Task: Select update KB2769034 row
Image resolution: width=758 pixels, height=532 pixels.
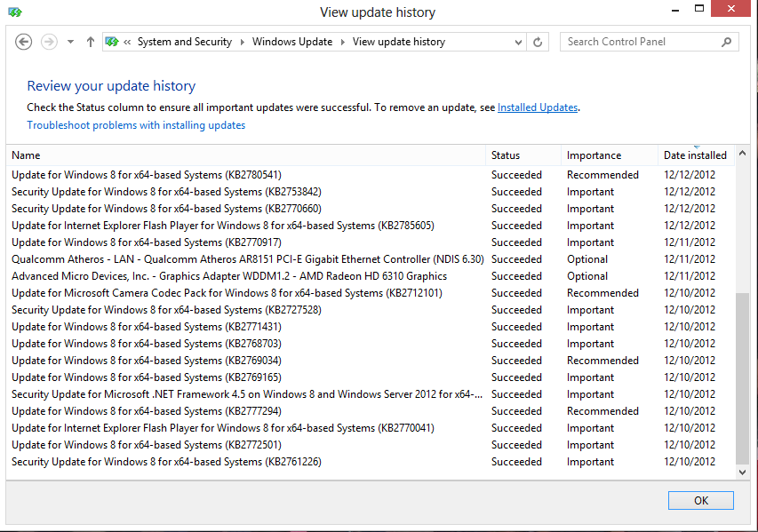Action: tap(371, 361)
